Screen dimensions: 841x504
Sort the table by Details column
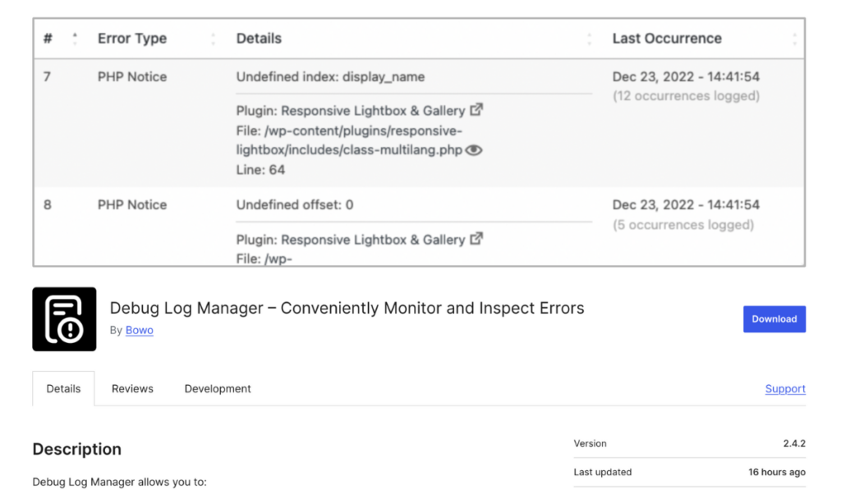click(x=590, y=38)
